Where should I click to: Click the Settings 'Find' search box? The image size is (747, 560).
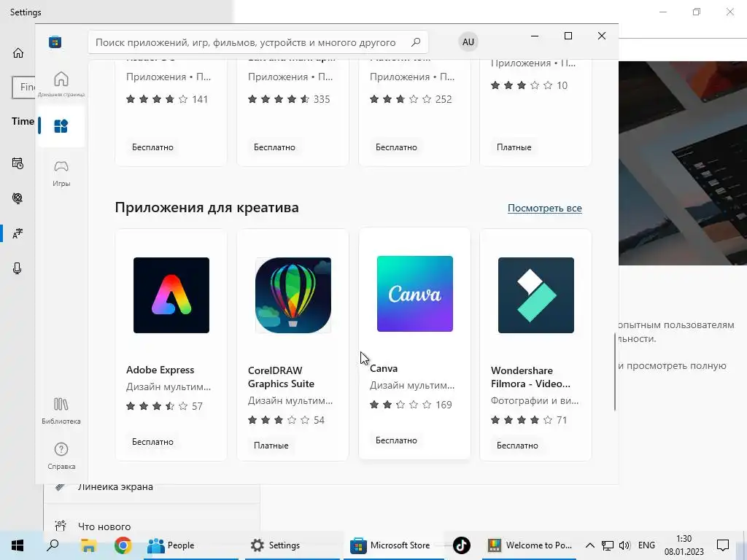[x=23, y=87]
